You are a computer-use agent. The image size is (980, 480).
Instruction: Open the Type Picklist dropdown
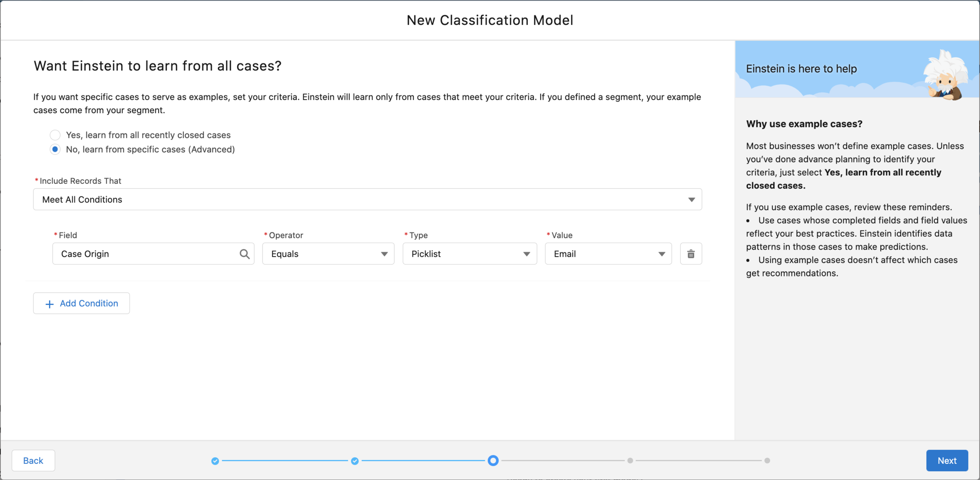(x=469, y=254)
